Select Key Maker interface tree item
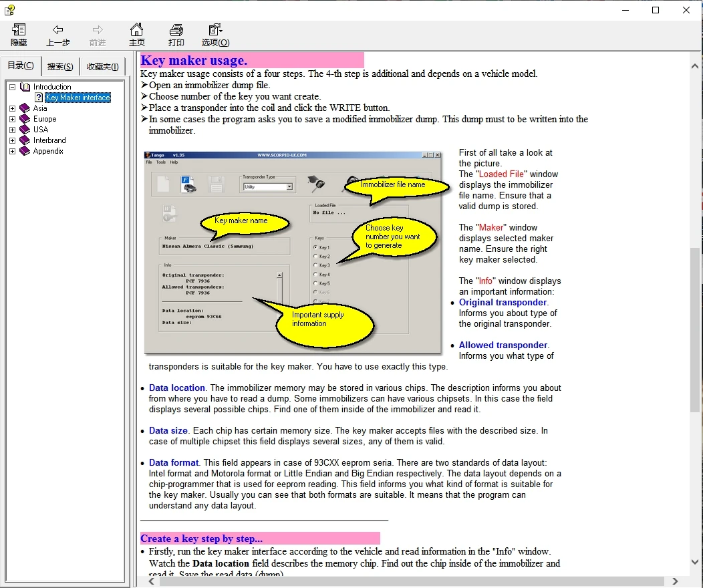 pyautogui.click(x=78, y=98)
